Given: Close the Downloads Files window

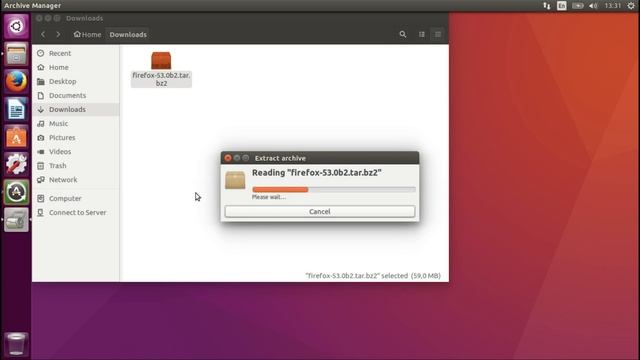Looking at the screenshot, I should 39,18.
